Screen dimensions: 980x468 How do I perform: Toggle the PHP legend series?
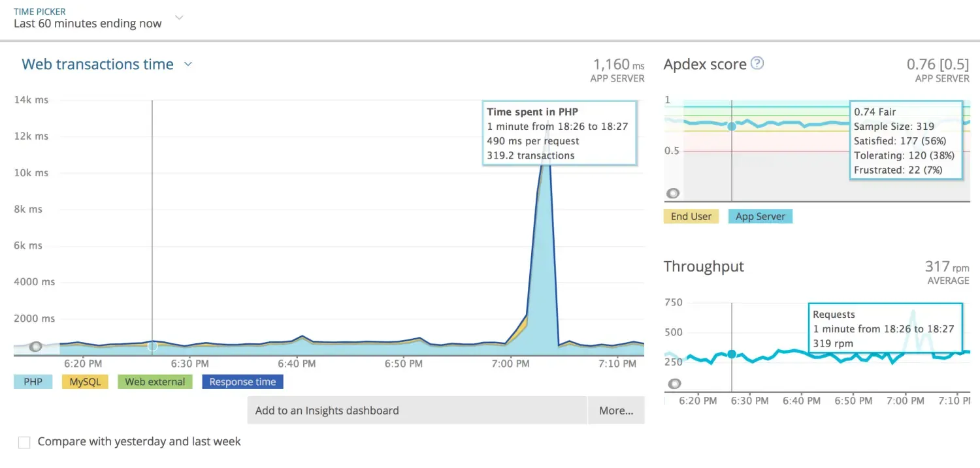point(33,382)
